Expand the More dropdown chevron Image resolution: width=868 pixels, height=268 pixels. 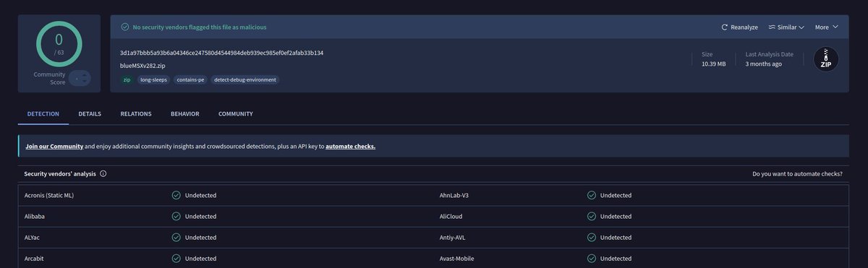pyautogui.click(x=835, y=27)
